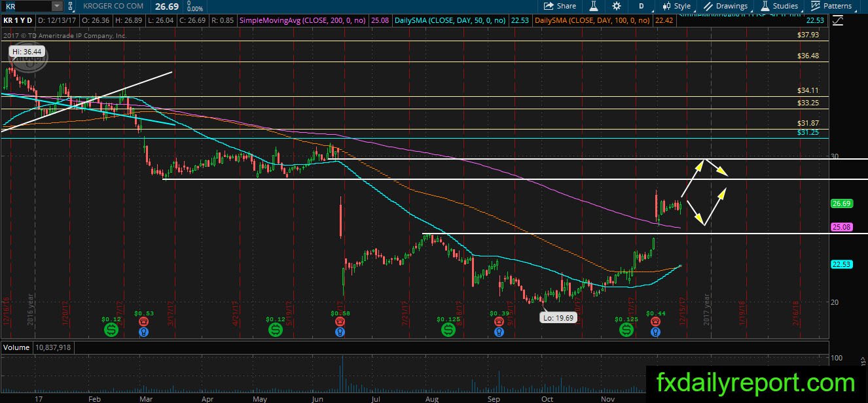The width and height of the screenshot is (868, 403).
Task: Click the blue bulb icon under $0.39
Action: [499, 332]
